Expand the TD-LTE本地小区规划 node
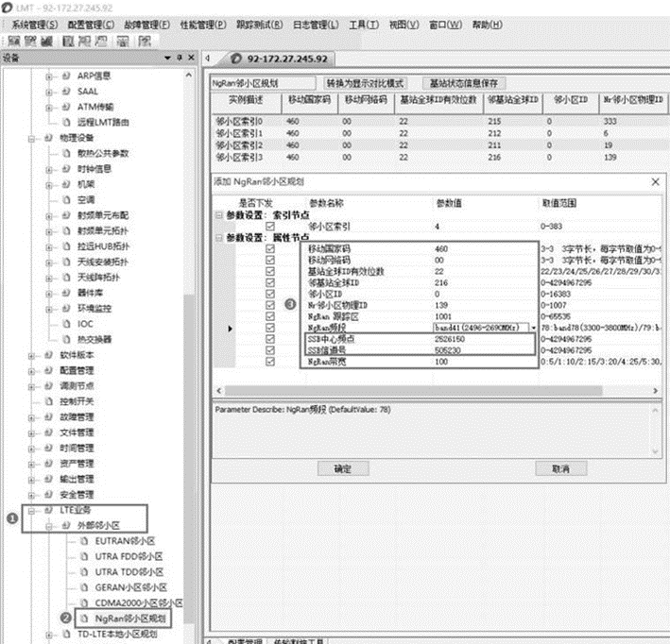The image size is (670, 644). tap(49, 635)
